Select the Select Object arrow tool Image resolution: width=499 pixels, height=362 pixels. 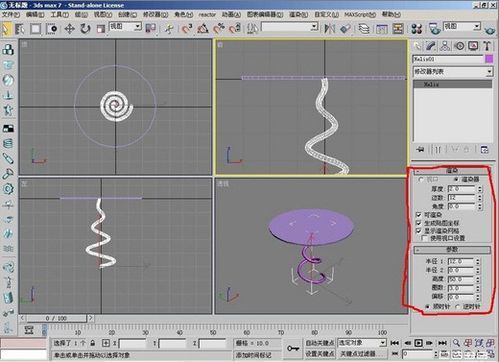(x=6, y=29)
